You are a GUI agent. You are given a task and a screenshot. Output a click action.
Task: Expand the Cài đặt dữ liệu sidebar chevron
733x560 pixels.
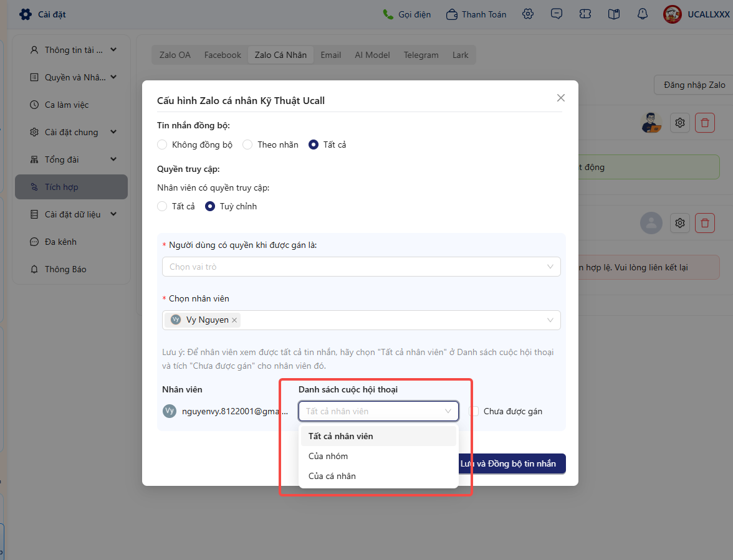[113, 214]
